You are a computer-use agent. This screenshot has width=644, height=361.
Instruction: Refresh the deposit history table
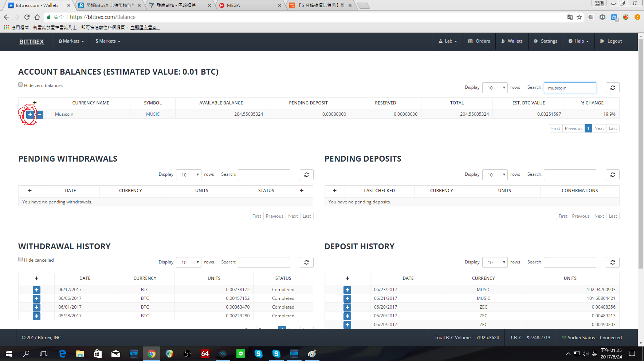click(x=612, y=262)
